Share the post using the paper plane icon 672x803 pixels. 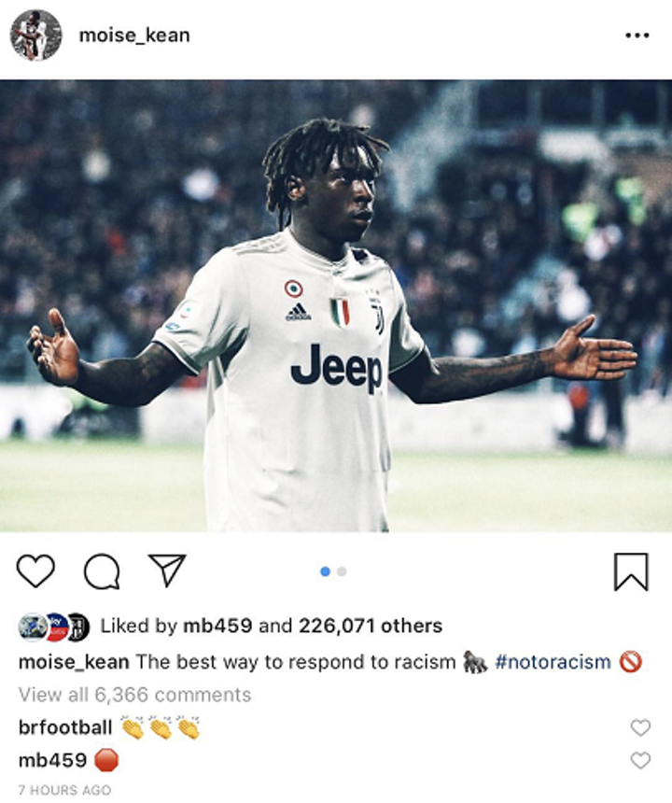coord(167,570)
